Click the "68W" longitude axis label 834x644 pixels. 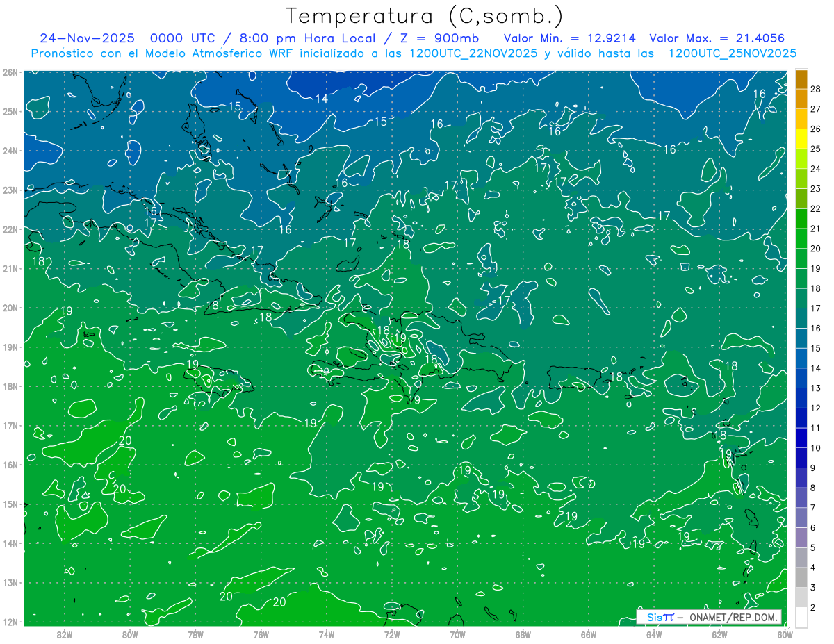click(523, 634)
